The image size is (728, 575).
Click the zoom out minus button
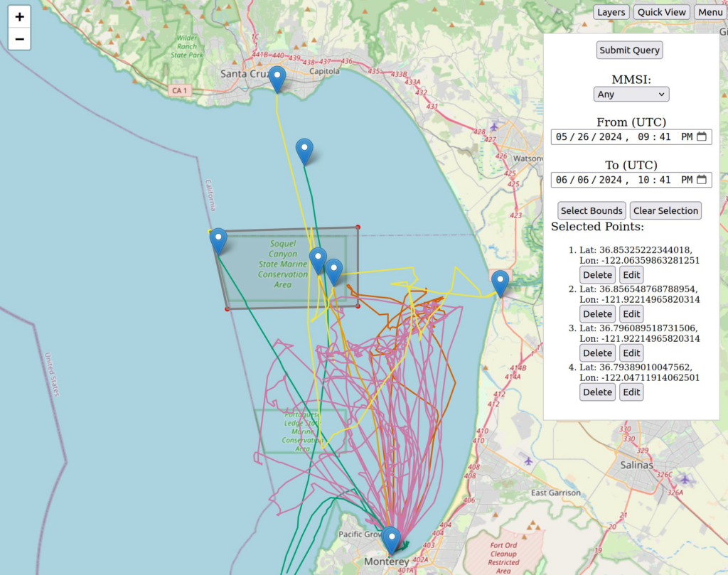tap(19, 39)
